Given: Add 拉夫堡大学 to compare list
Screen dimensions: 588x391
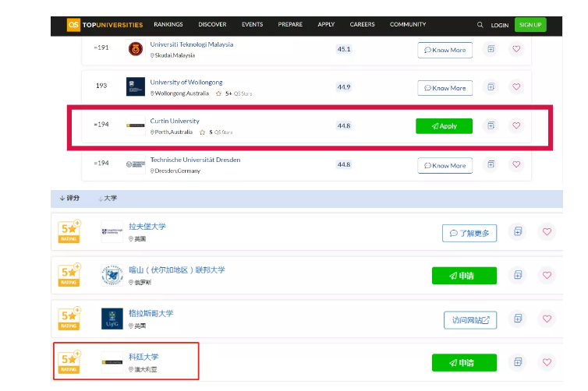Looking at the screenshot, I should pos(518,231).
